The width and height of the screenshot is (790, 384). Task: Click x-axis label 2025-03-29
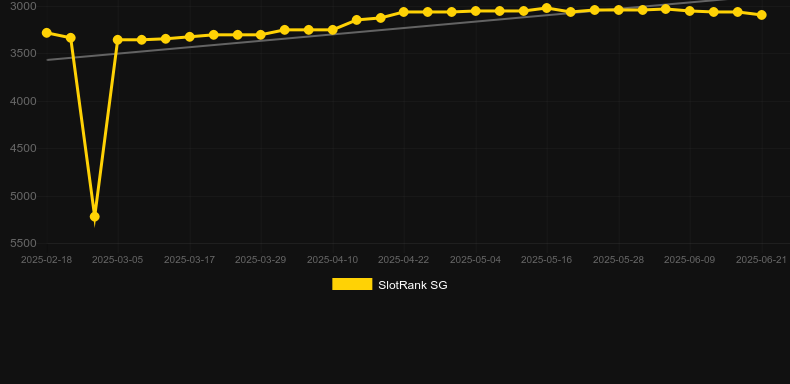pos(260,260)
